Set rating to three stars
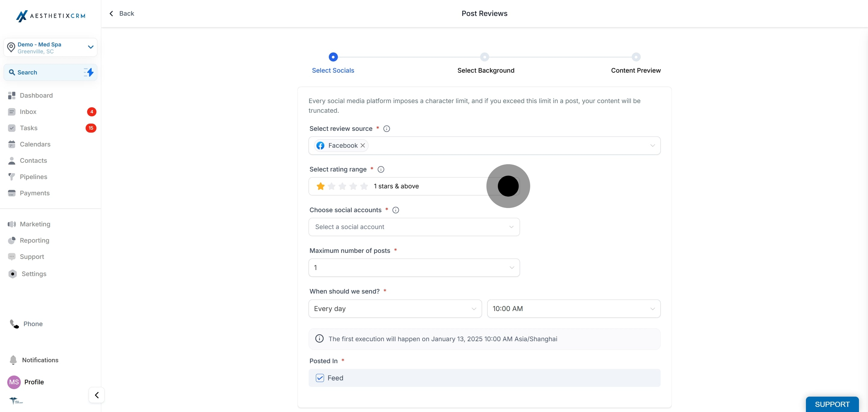Image resolution: width=868 pixels, height=412 pixels. (x=342, y=186)
